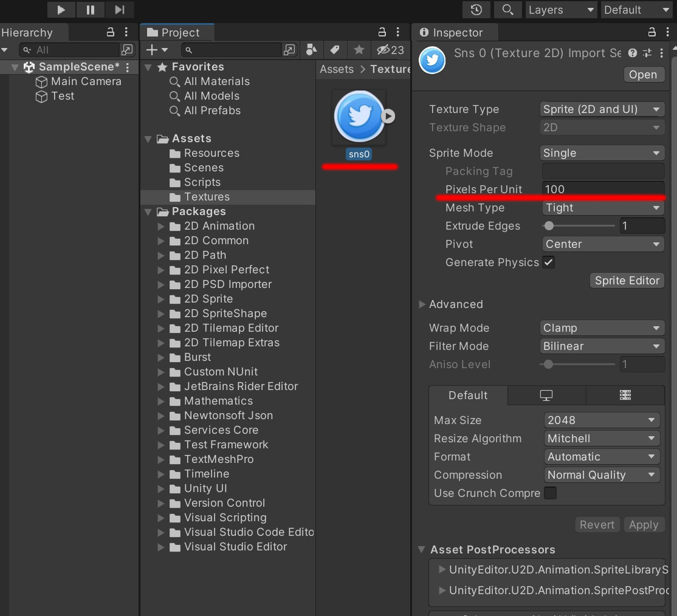The image size is (677, 616).
Task: Open the Sprite Editor
Action: click(x=627, y=281)
